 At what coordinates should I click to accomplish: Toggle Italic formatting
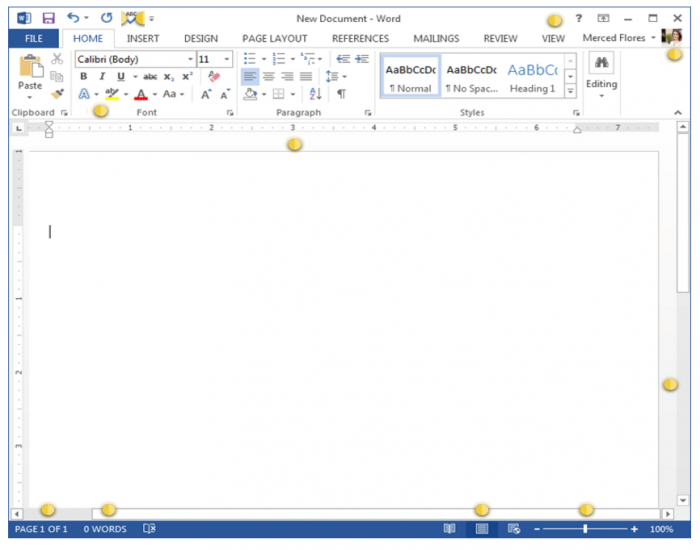click(102, 76)
